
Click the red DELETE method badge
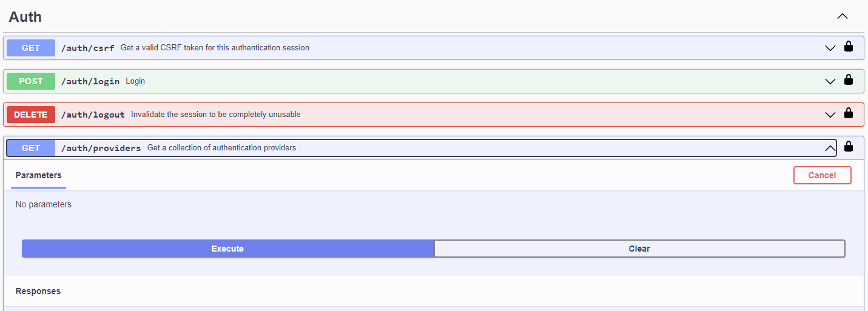point(31,115)
